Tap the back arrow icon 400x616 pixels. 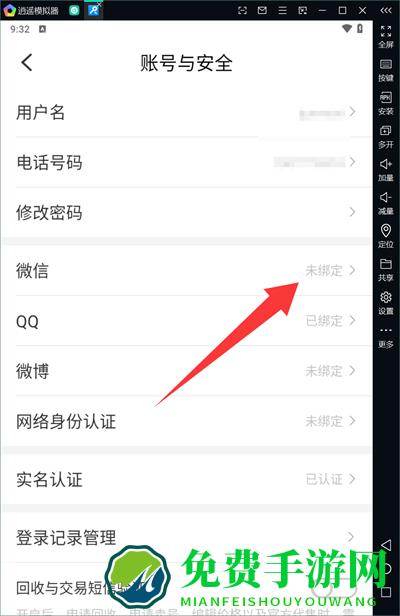pos(27,62)
